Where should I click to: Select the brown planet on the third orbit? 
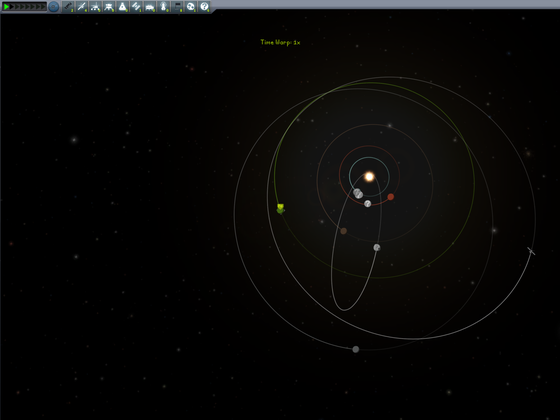click(344, 231)
